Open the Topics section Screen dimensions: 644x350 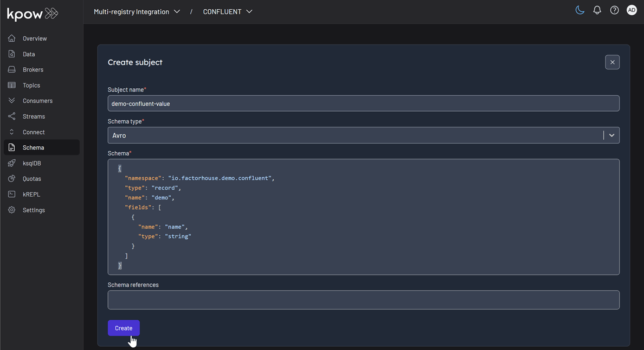click(30, 85)
